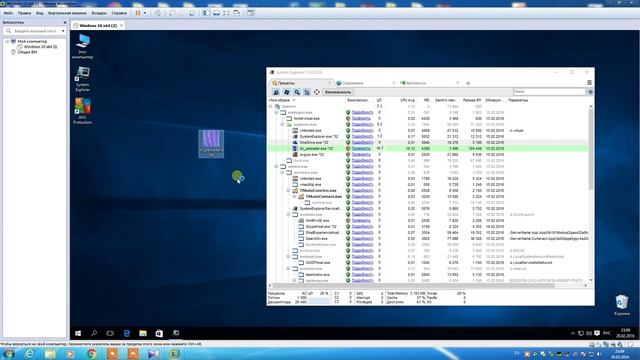Open File Explorer in the Windows 10 taskbar

pos(143,333)
